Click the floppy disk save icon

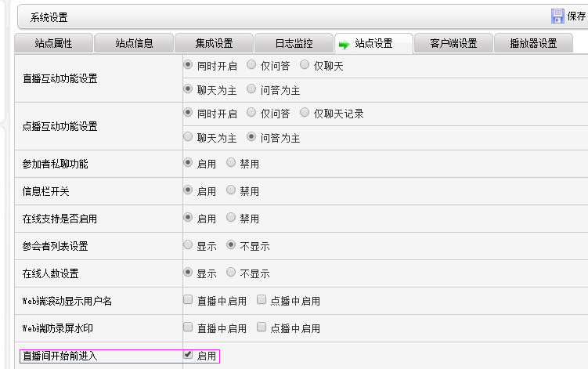coord(557,16)
